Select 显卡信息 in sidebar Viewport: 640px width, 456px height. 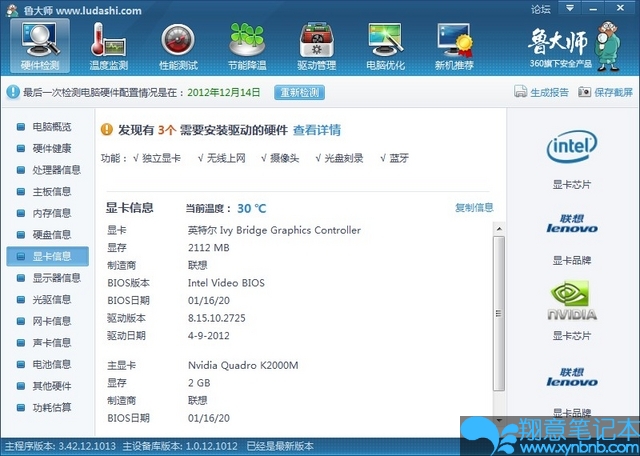pyautogui.click(x=47, y=256)
